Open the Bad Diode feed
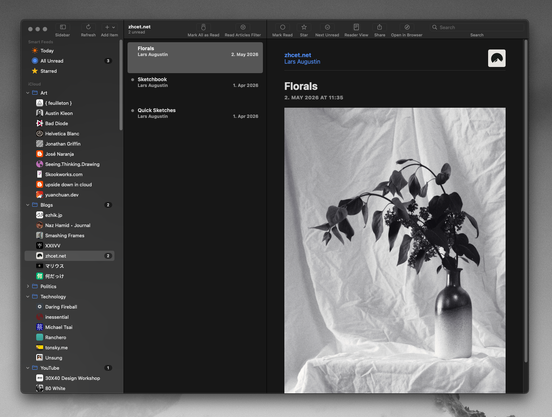The width and height of the screenshot is (552, 417). pyautogui.click(x=70, y=124)
